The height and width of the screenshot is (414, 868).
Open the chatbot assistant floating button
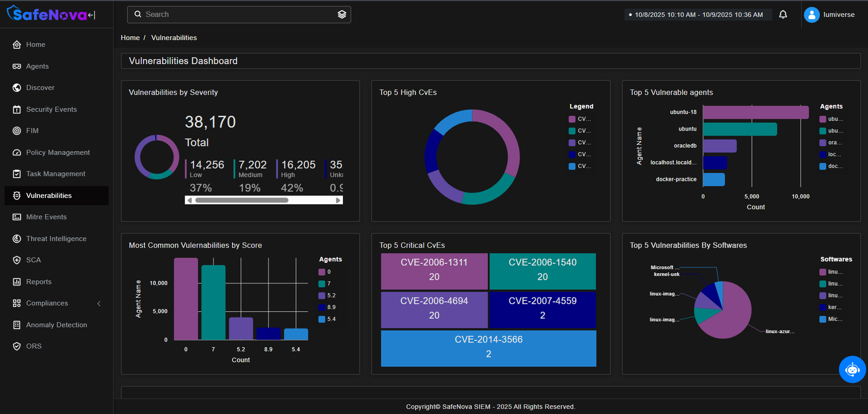point(852,370)
